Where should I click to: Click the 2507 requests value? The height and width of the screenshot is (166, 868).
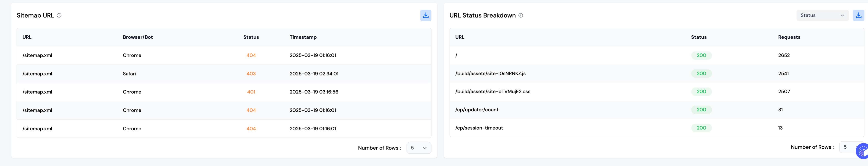tap(784, 92)
